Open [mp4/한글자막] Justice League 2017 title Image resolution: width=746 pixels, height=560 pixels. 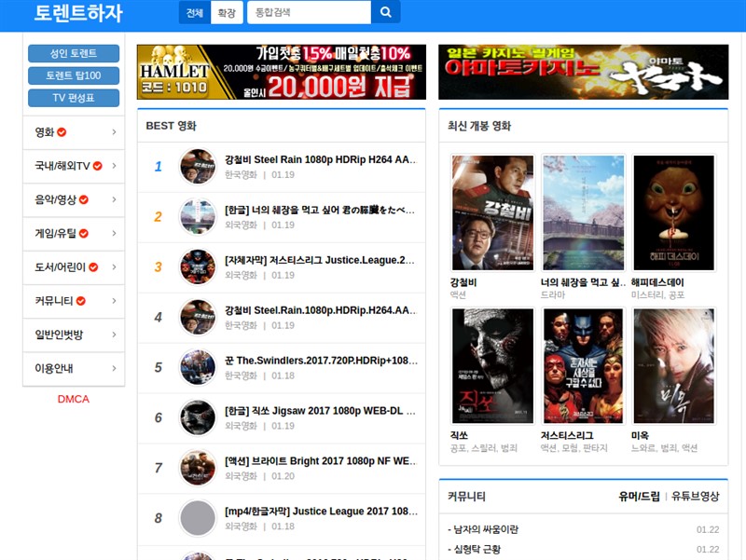[321, 511]
